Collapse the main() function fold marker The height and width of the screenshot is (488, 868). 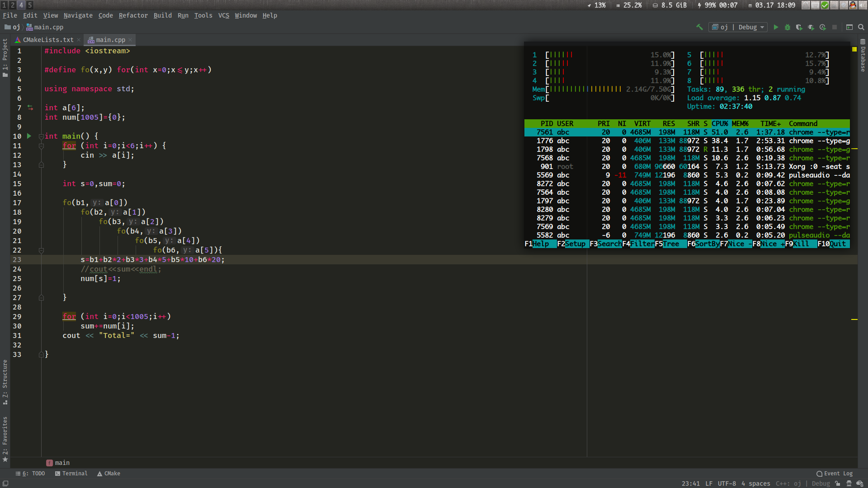(41, 136)
